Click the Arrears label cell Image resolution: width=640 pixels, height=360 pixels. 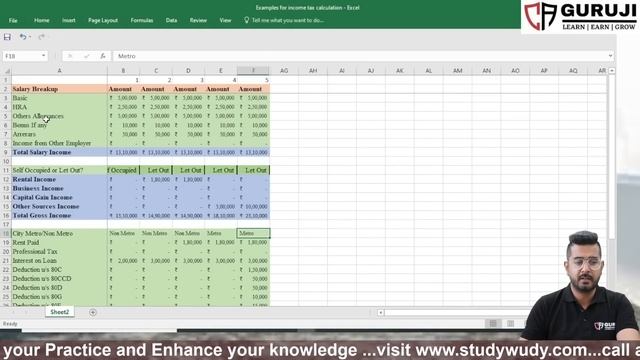tap(59, 134)
